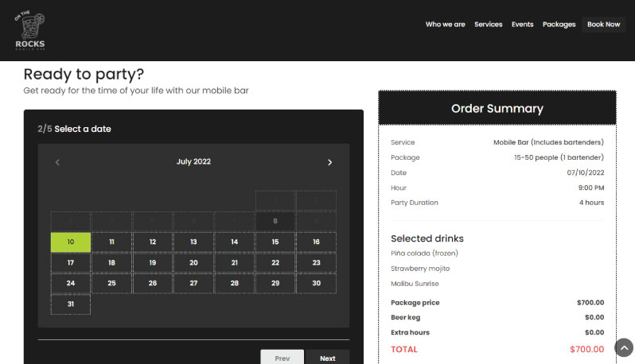
Task: Click the Prev step button
Action: tap(282, 358)
